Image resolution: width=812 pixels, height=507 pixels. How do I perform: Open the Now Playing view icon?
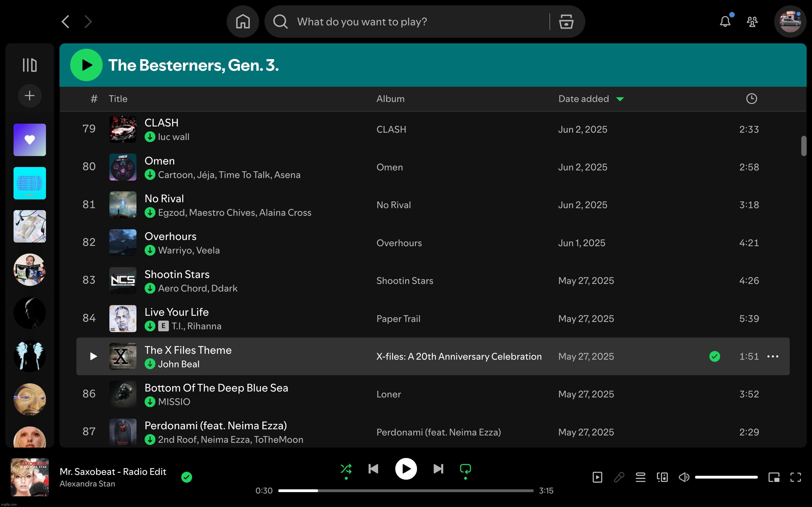(597, 477)
